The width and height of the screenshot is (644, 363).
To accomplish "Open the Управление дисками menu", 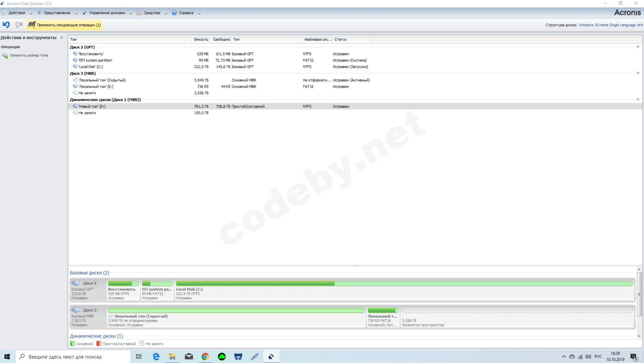I will [x=107, y=13].
